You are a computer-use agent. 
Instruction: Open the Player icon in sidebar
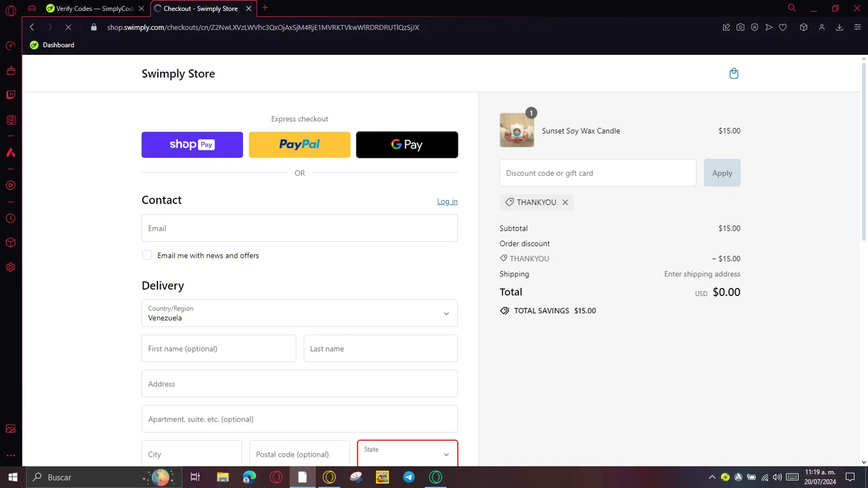pos(10,186)
